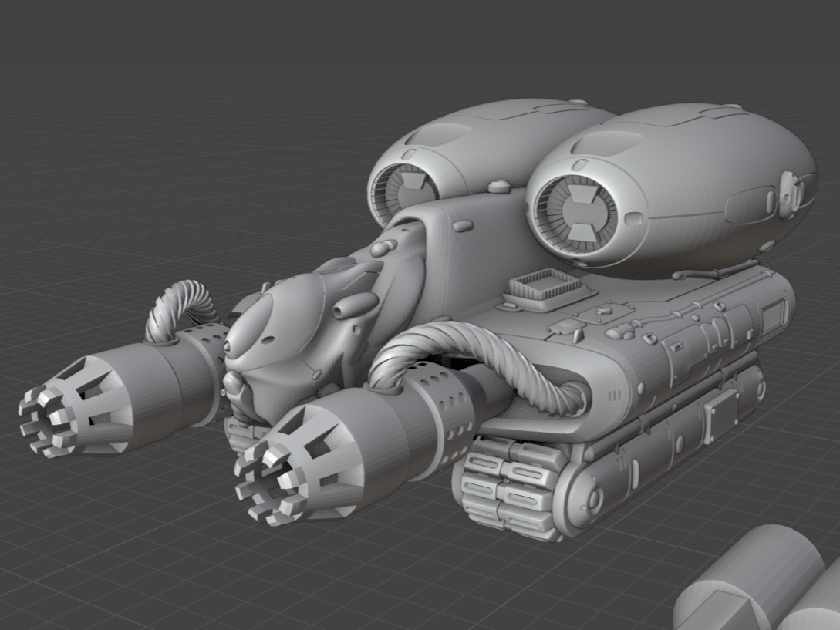Select the oval cap on the near nacelle side
Image resolution: width=840 pixels, height=630 pixels.
tap(789, 196)
